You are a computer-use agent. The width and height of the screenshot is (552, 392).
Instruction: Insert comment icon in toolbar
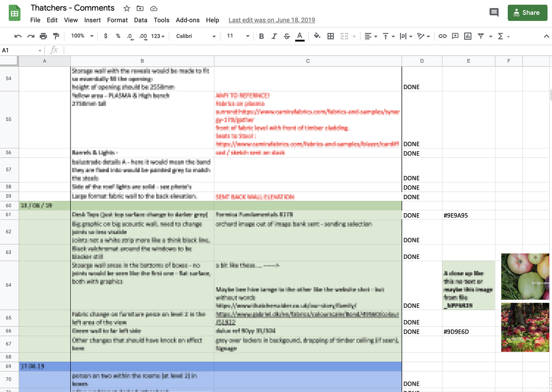click(x=455, y=36)
